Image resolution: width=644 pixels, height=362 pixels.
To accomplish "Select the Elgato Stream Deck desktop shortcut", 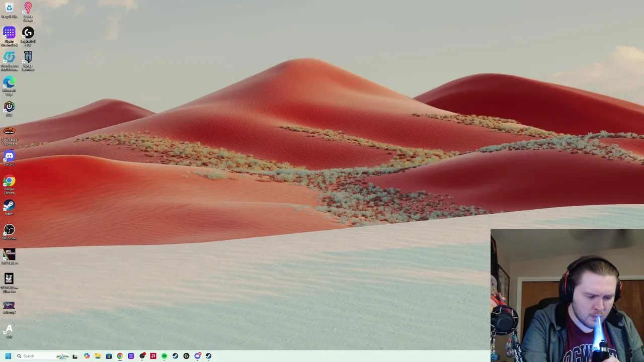I will pos(9,37).
